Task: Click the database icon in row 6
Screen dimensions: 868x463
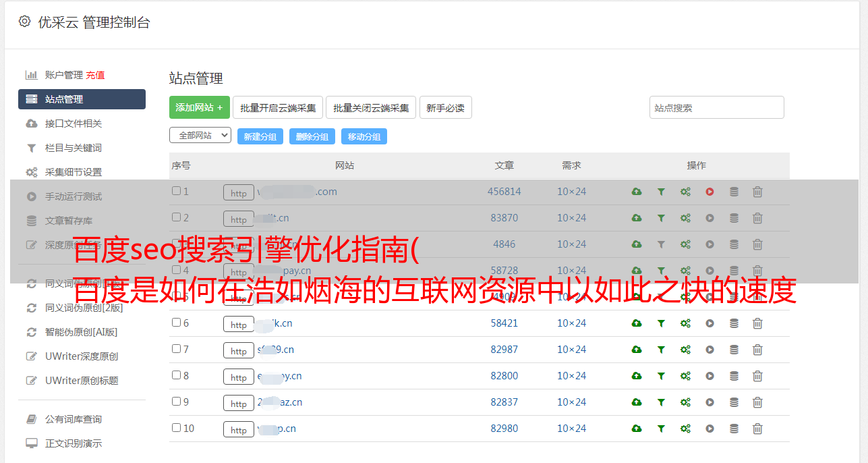Action: point(734,323)
